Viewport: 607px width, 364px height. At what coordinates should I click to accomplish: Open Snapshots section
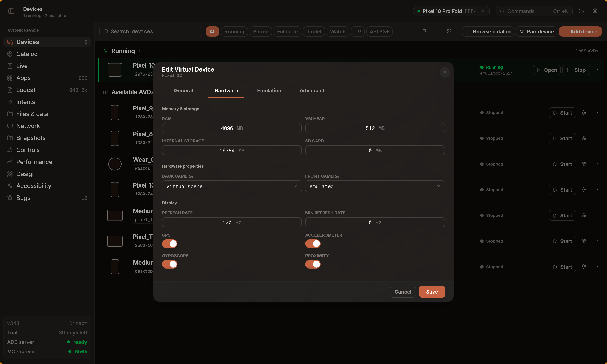pos(47,138)
